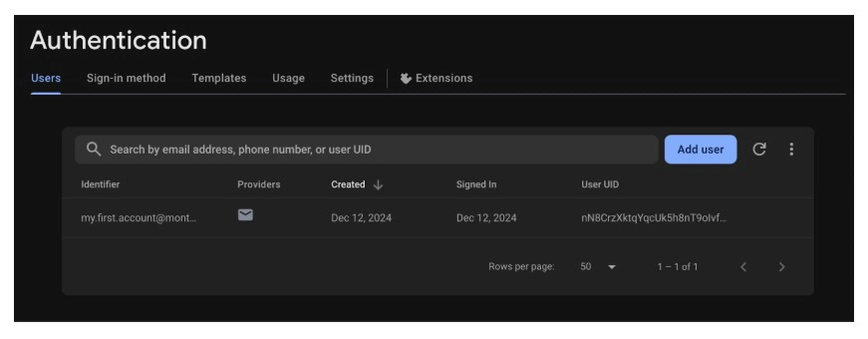The image size is (868, 339).
Task: Switch to the Settings tab
Action: click(352, 78)
